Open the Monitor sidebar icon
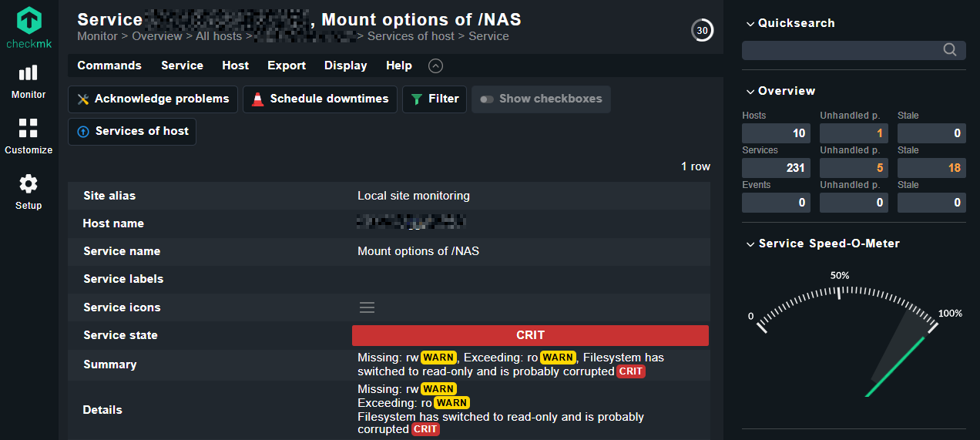 click(x=29, y=73)
